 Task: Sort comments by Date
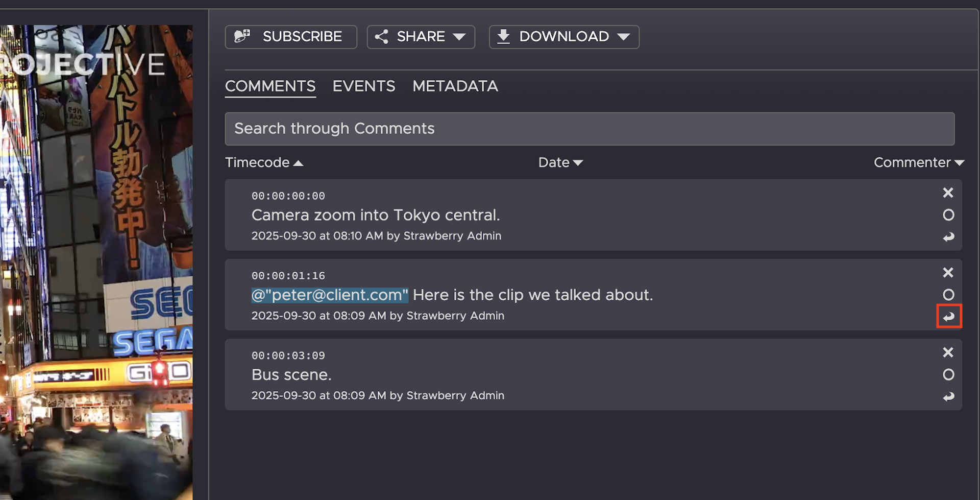pyautogui.click(x=560, y=162)
